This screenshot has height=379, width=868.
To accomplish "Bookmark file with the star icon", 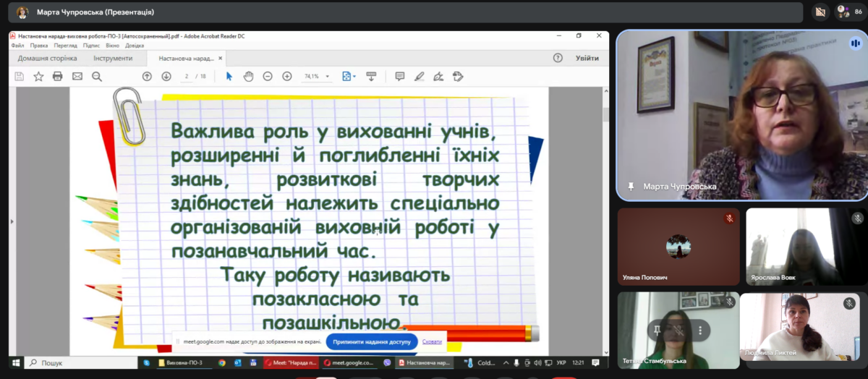I will pos(38,77).
